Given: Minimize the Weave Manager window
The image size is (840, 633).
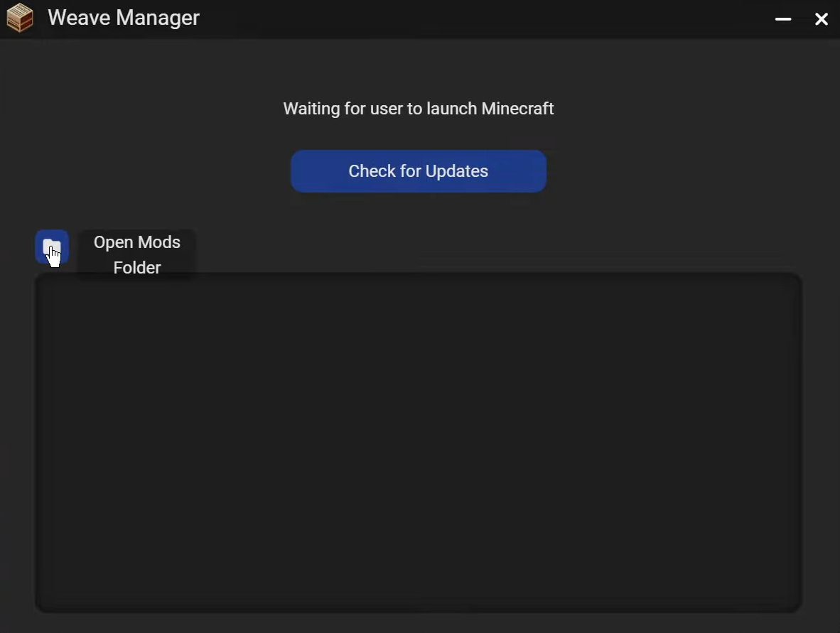Looking at the screenshot, I should point(782,19).
